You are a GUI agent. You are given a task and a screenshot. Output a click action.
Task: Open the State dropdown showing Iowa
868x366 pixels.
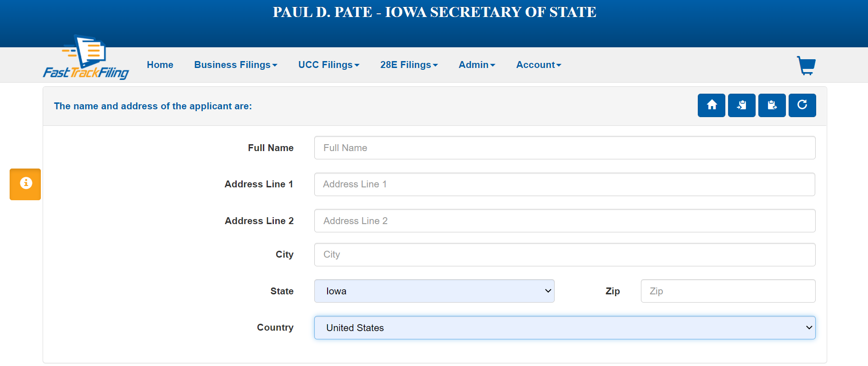434,291
